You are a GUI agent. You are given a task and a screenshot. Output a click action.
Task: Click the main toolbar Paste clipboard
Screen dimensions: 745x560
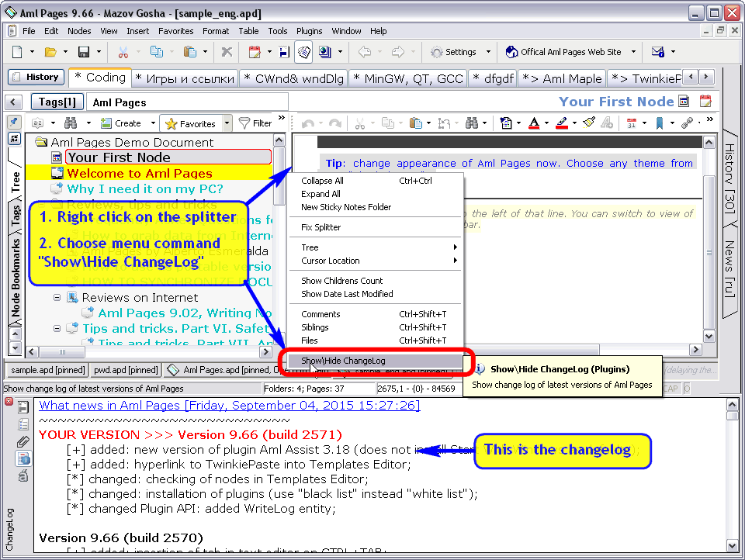click(x=189, y=52)
